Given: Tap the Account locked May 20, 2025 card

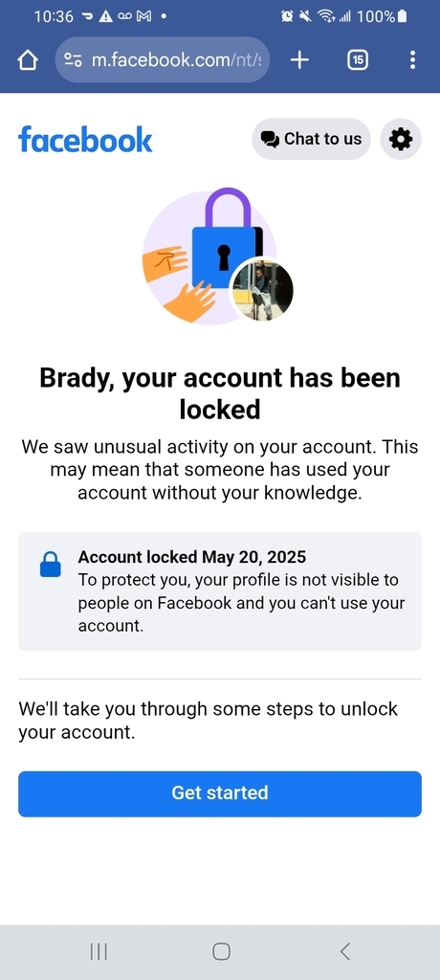Looking at the screenshot, I should coord(220,591).
